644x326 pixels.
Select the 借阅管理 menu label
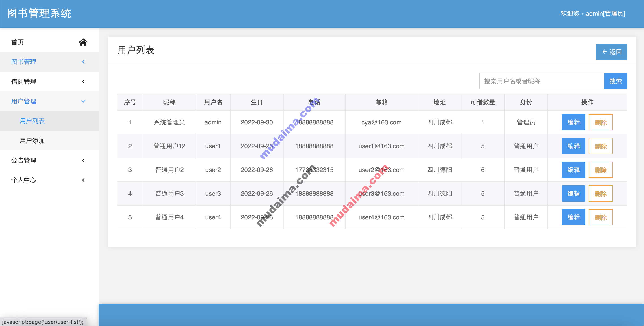pos(24,81)
